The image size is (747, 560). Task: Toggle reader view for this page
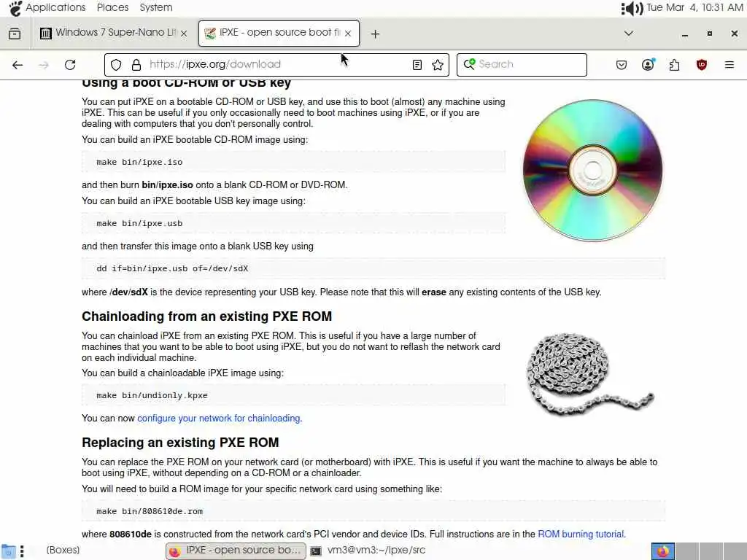tap(417, 65)
